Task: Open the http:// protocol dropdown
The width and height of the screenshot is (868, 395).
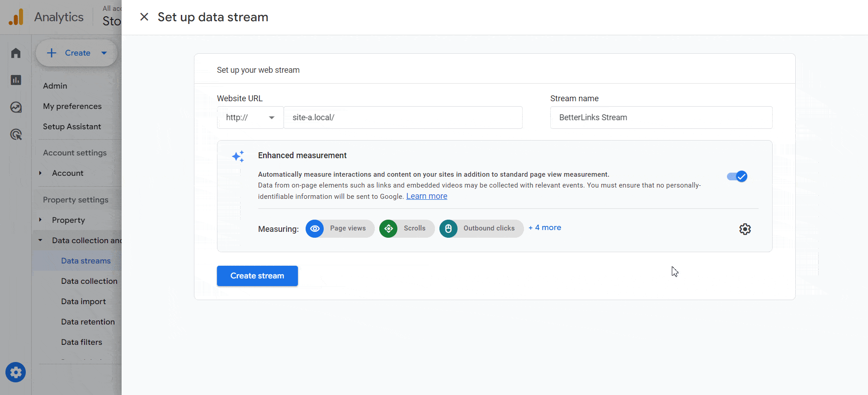Action: 250,118
